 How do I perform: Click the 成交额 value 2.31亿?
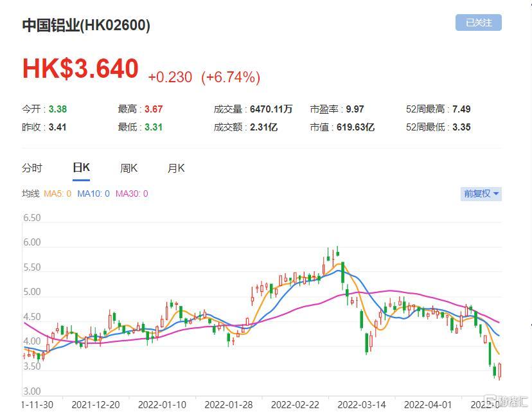(263, 127)
